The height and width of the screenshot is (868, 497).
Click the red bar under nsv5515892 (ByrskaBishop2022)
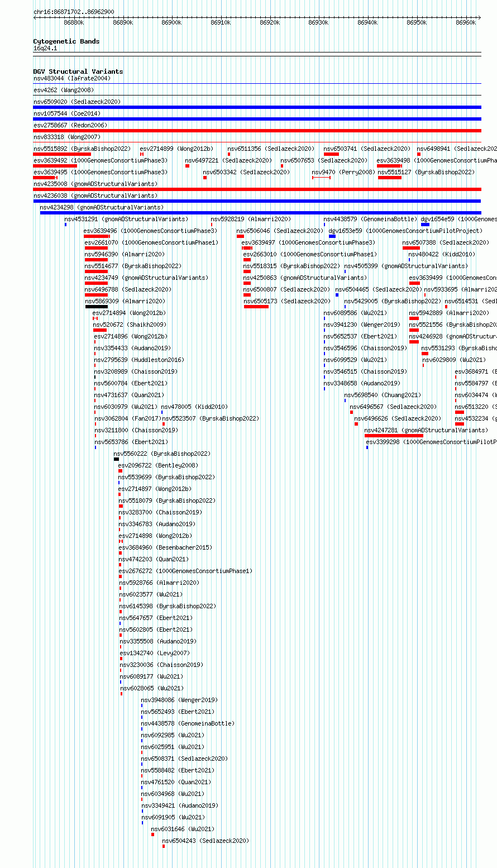tap(62, 154)
